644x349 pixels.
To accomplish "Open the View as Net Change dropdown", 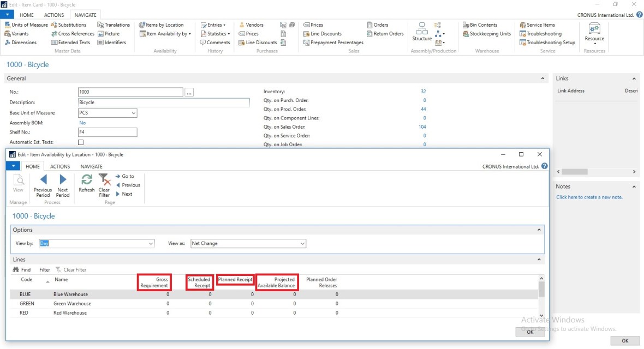I will pyautogui.click(x=302, y=244).
